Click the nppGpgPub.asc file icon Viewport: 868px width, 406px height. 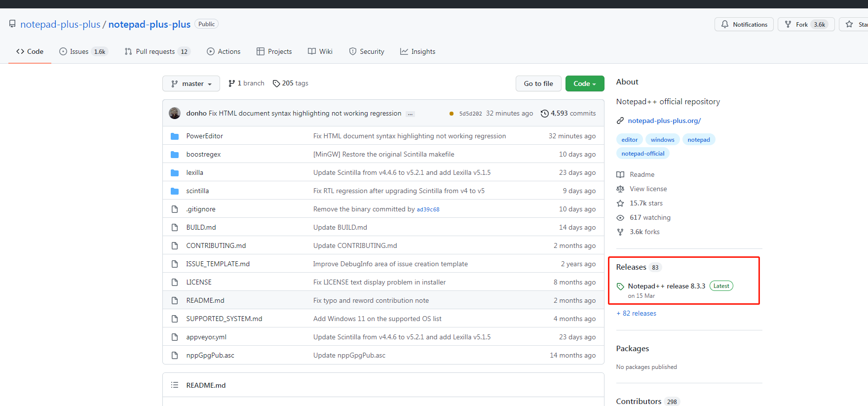(x=175, y=355)
